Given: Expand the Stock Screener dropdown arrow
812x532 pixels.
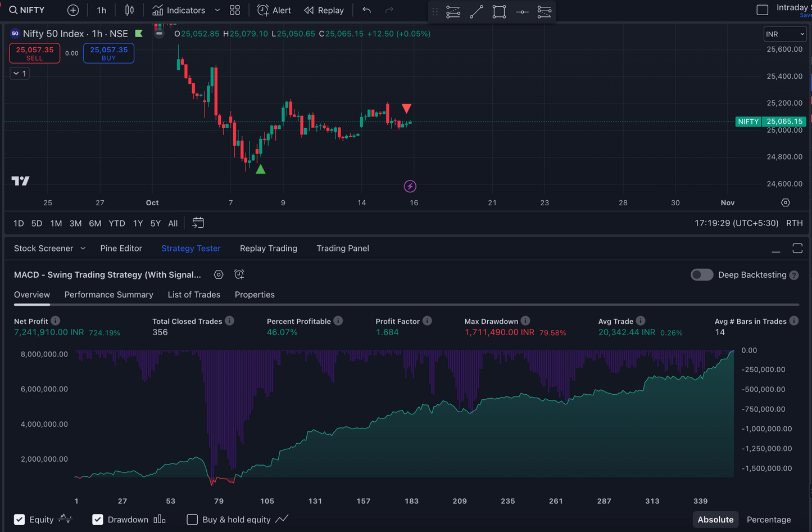Looking at the screenshot, I should click(x=83, y=248).
